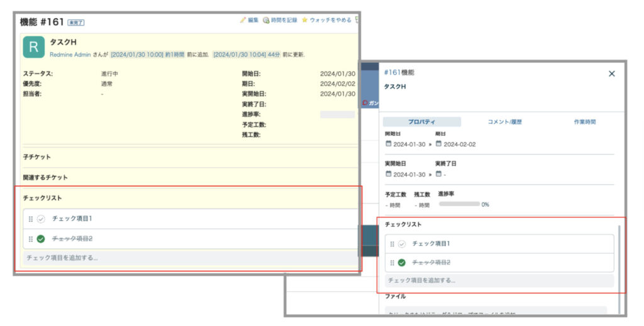The image size is (644, 326).
Task: Check チェック項目1 in ticket window checklist
Action: click(41, 219)
